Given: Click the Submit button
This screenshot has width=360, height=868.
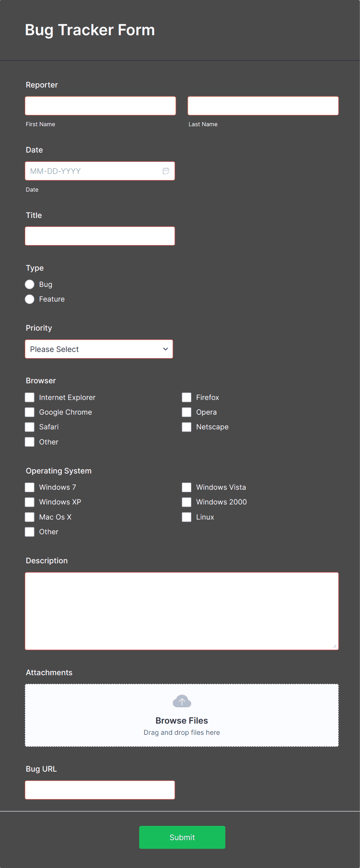Looking at the screenshot, I should pos(182,837).
